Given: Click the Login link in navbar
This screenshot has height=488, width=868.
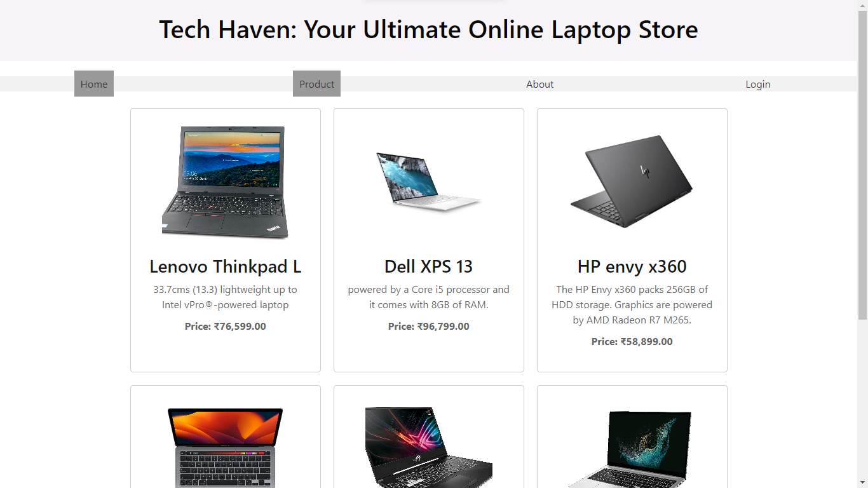Looking at the screenshot, I should tap(757, 84).
